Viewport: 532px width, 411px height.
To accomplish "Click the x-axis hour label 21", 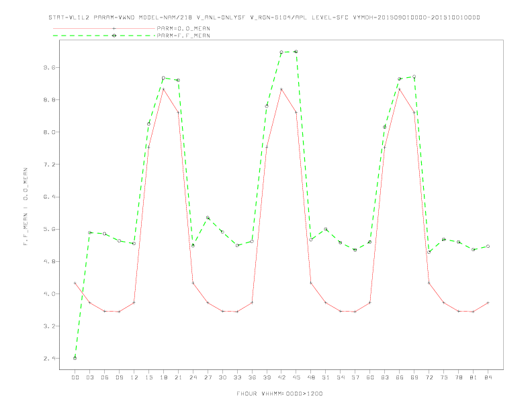I will coord(178,377).
